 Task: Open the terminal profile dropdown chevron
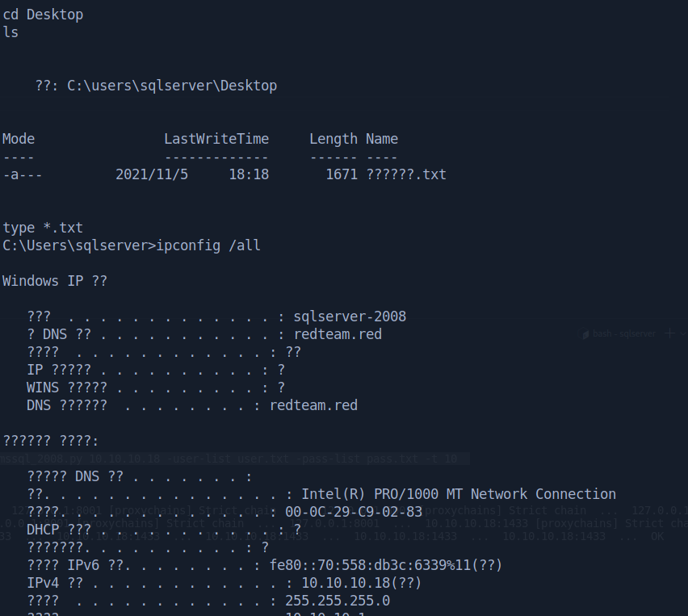[682, 333]
